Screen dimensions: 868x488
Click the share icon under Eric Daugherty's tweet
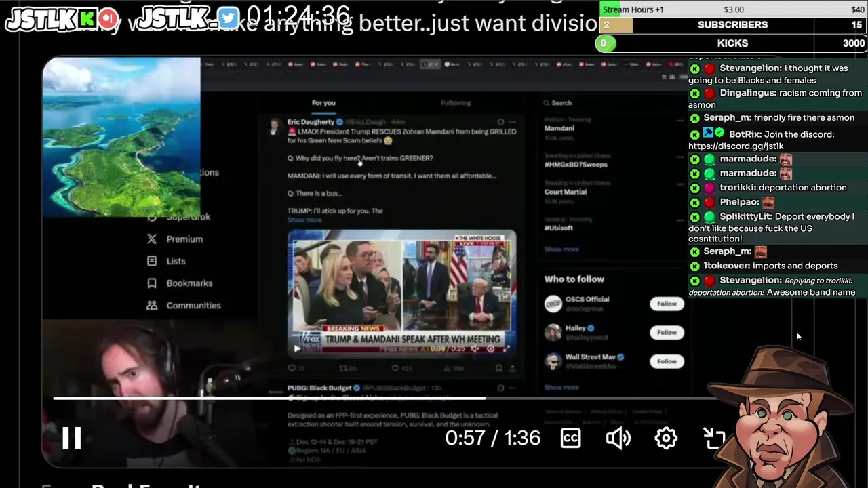(512, 369)
